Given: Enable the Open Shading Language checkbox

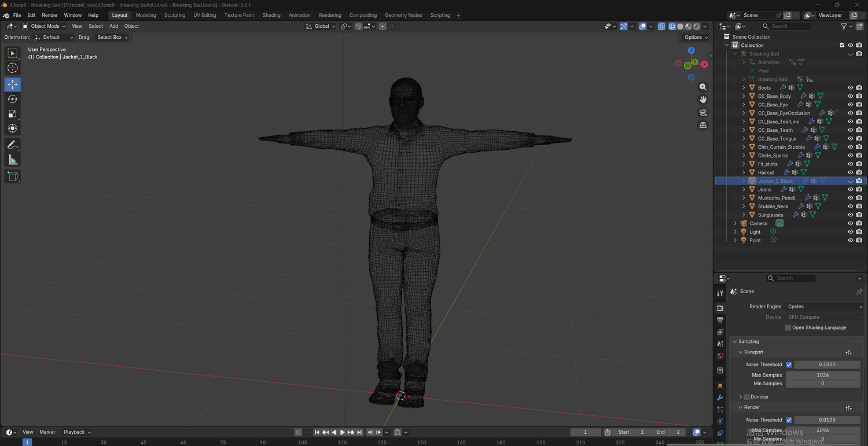Looking at the screenshot, I should (x=788, y=328).
